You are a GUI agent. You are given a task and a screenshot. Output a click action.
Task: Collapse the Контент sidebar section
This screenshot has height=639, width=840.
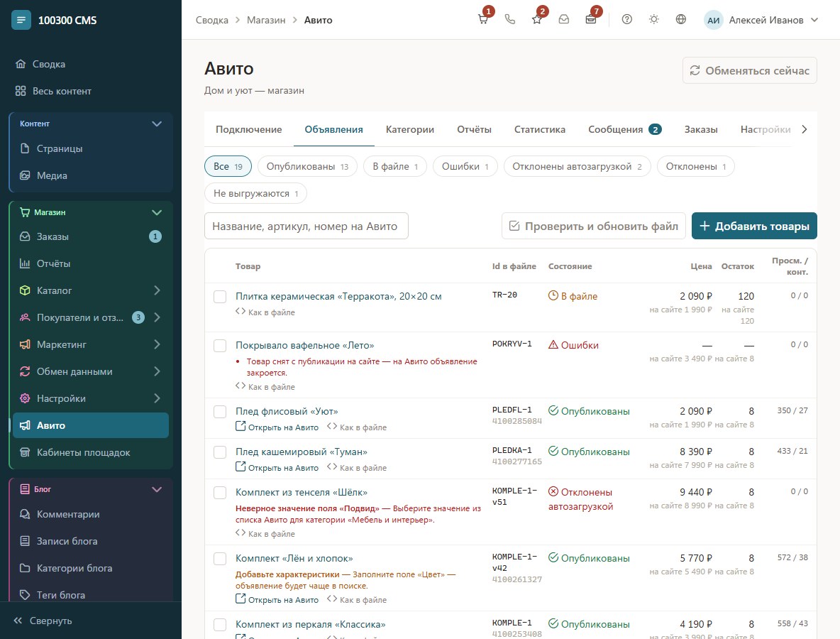click(156, 124)
